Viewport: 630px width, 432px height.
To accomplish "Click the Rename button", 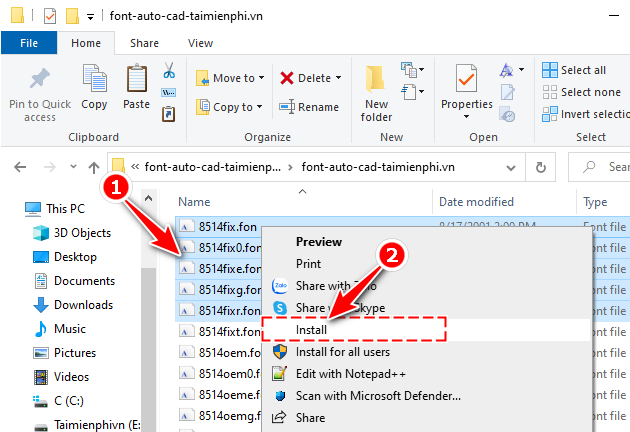I will pyautogui.click(x=309, y=107).
